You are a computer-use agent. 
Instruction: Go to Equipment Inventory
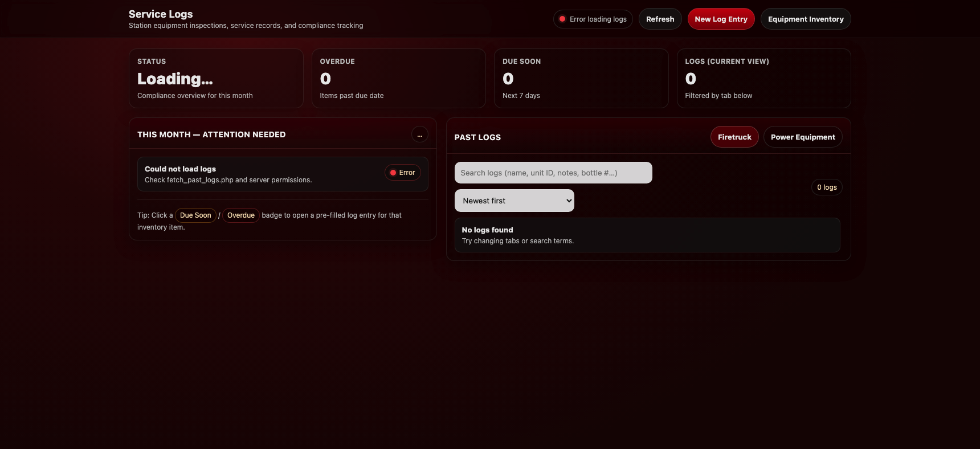click(805, 19)
